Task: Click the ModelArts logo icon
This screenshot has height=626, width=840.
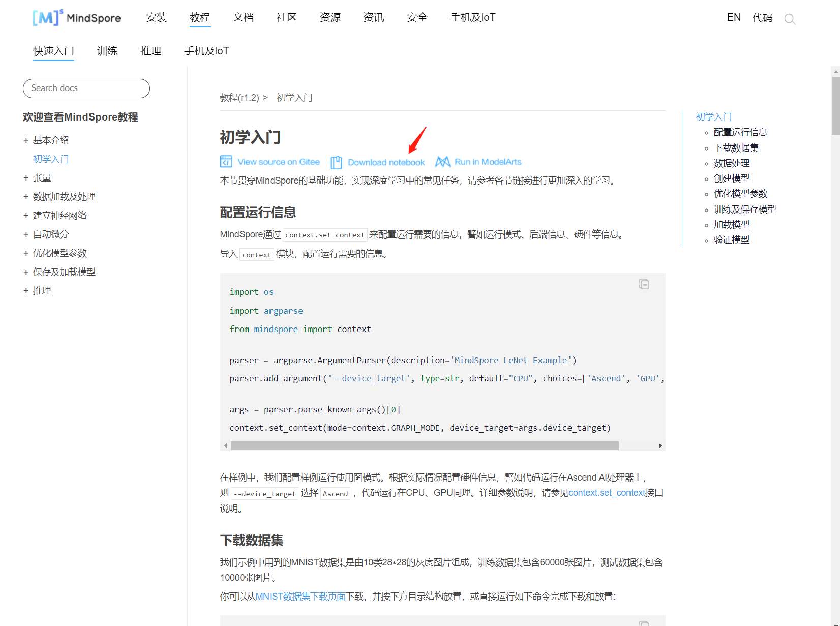Action: (x=443, y=162)
